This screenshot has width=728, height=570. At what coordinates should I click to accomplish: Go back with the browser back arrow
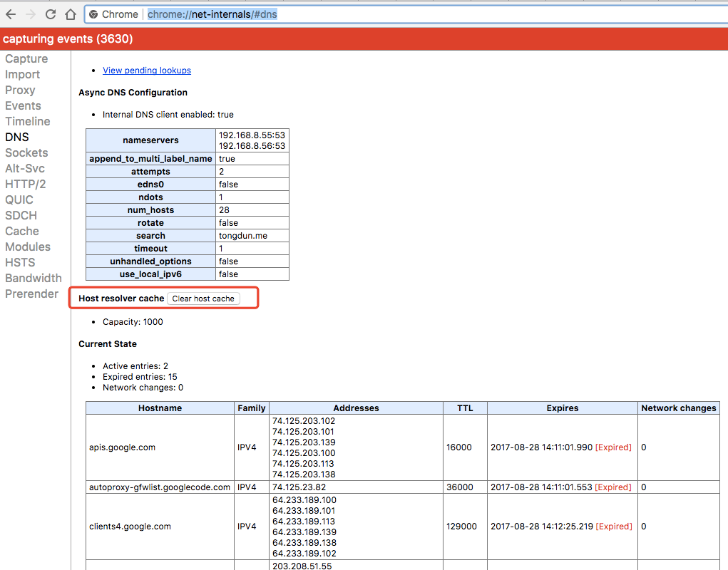coord(11,14)
